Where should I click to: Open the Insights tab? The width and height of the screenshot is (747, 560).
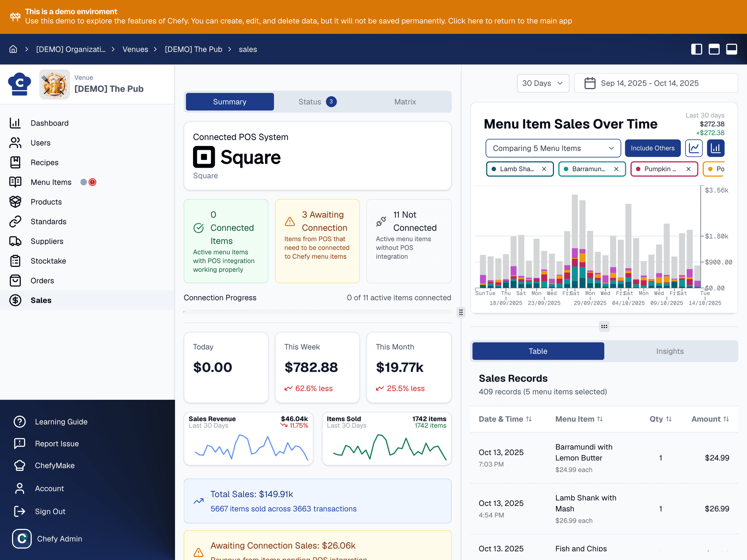670,351
